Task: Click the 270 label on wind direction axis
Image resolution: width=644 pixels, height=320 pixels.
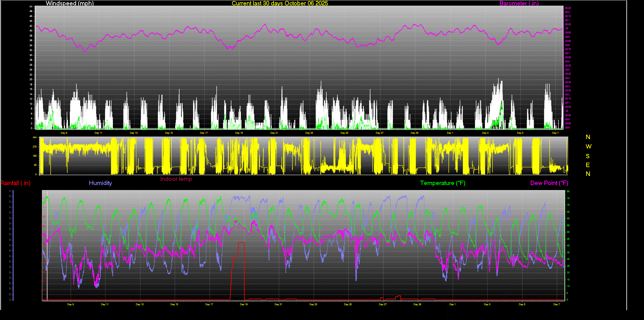Action: [x=35, y=147]
